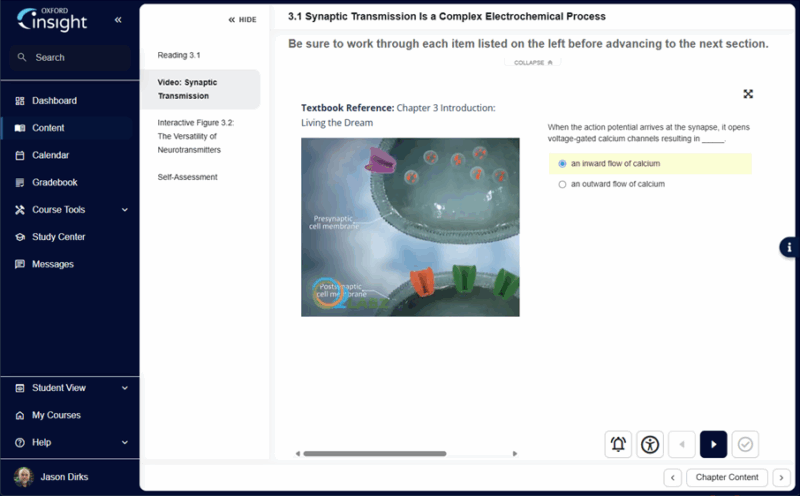
Task: Expand the Help menu chevron
Action: (x=124, y=442)
